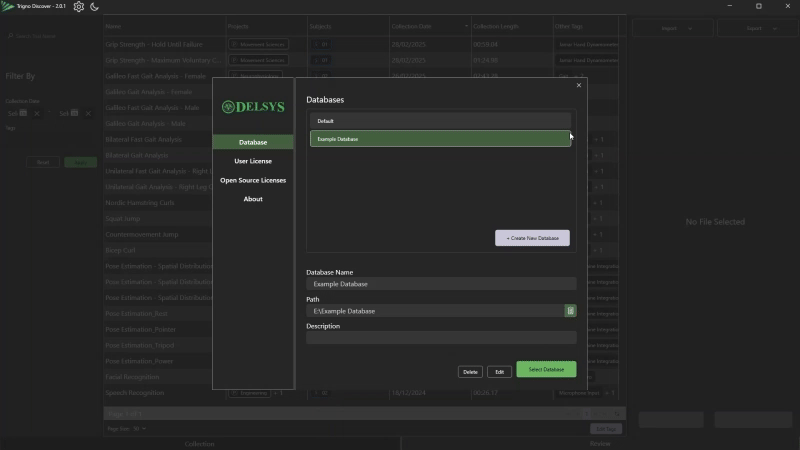Screen dimensions: 800x450
Task: Clear the end collection date with X
Action: 88,113
